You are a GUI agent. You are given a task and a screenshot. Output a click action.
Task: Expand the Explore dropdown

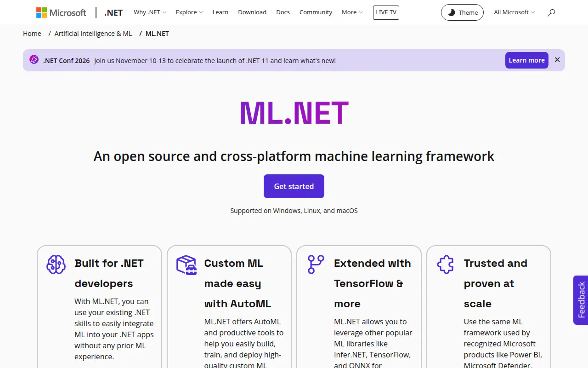click(189, 12)
